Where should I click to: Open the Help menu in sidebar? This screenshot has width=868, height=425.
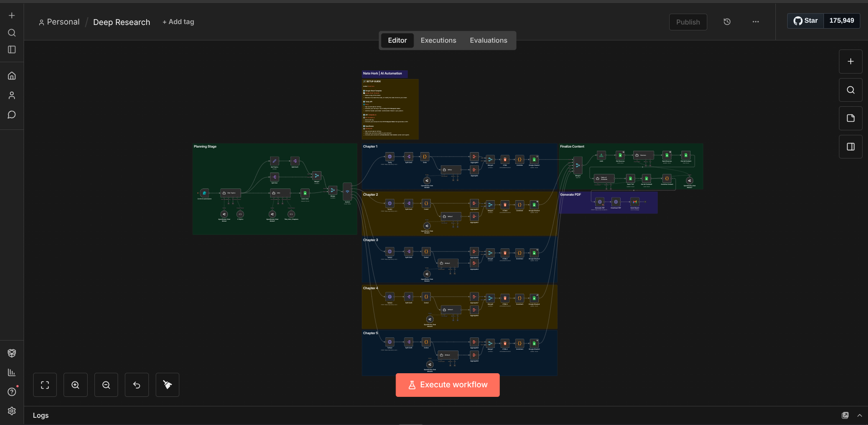[11, 392]
